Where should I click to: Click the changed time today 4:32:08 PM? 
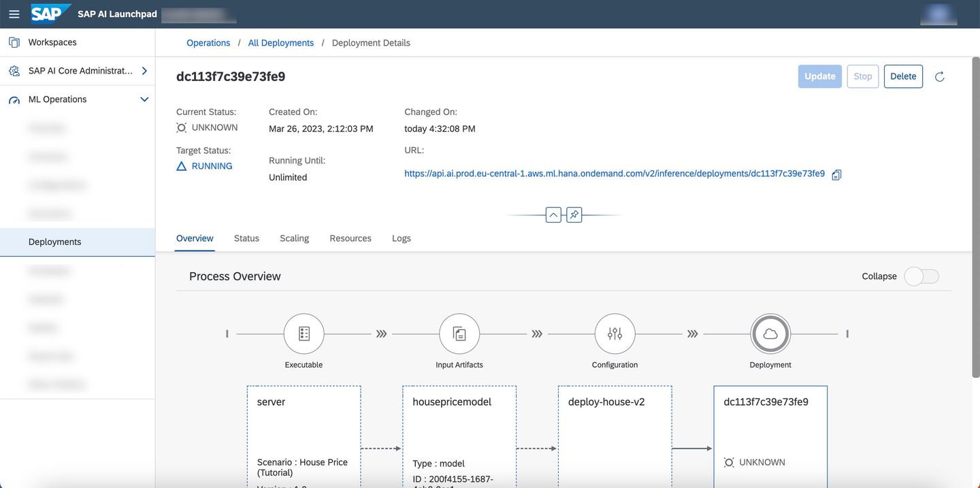[440, 129]
